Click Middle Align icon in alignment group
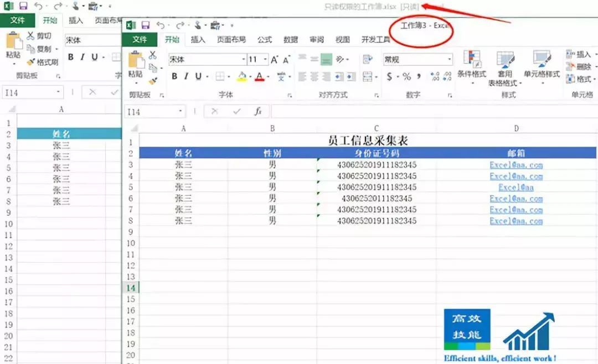598x364 pixels. (x=315, y=59)
